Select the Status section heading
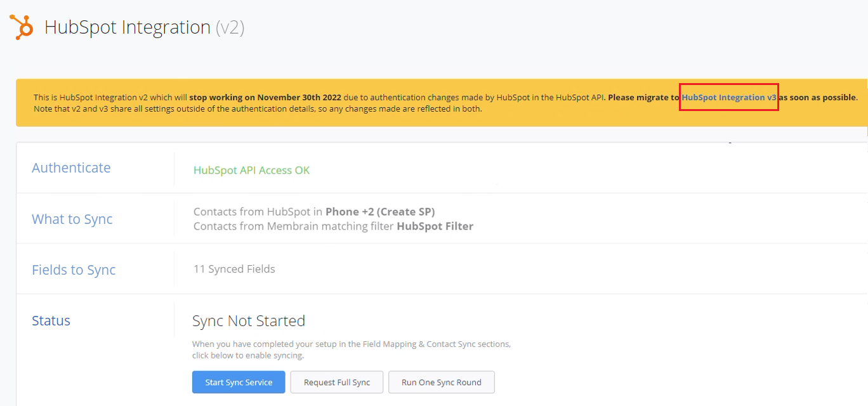 tap(51, 320)
